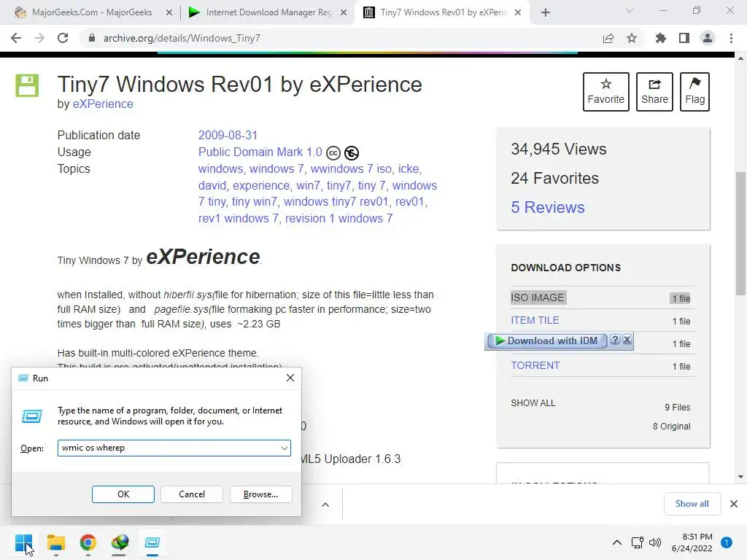Show hidden system tray icons
747x560 pixels.
pos(617,542)
